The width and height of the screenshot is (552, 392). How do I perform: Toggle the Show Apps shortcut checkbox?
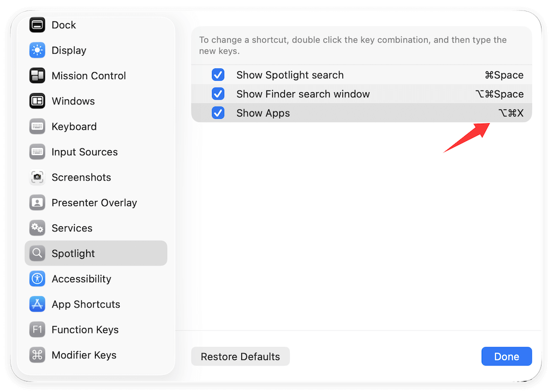pos(218,113)
